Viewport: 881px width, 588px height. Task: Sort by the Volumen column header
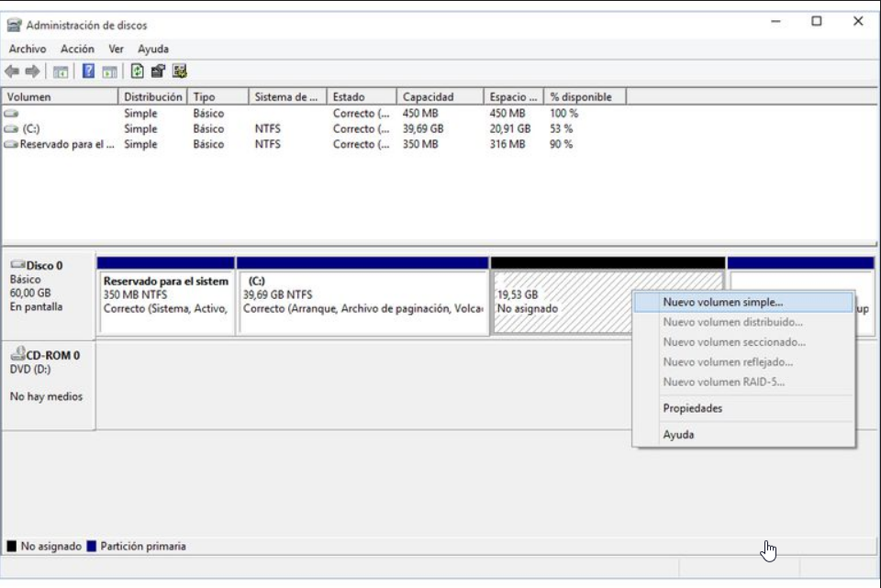coord(28,97)
